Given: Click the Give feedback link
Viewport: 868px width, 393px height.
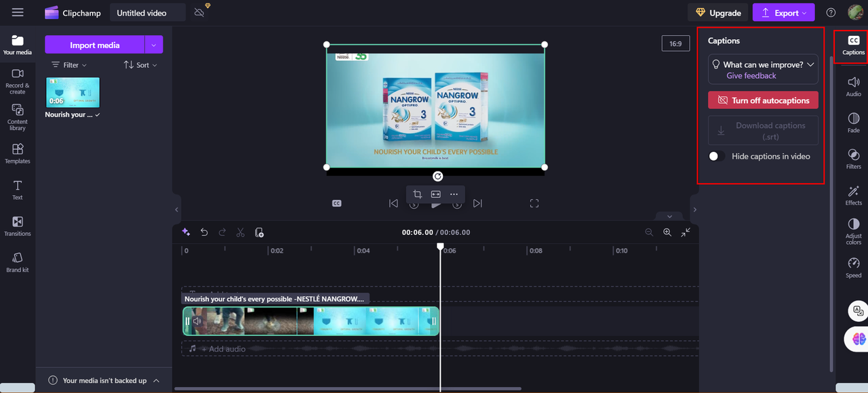Looking at the screenshot, I should pos(751,76).
